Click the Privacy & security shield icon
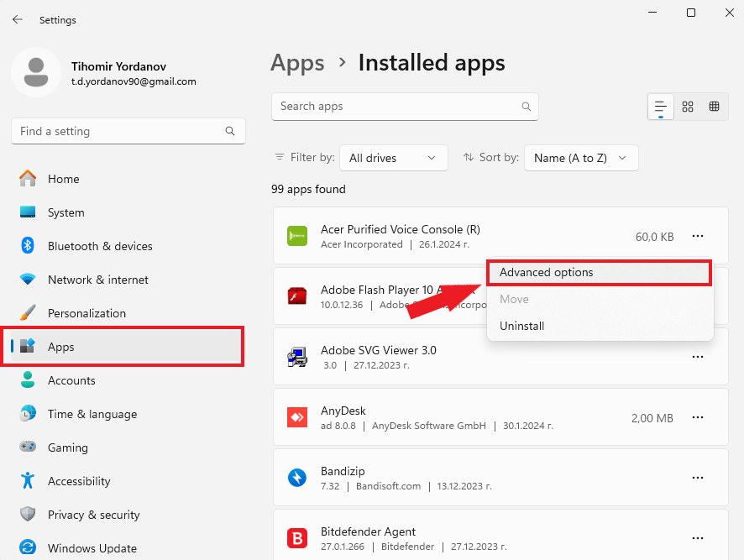The image size is (744, 560). click(x=28, y=514)
